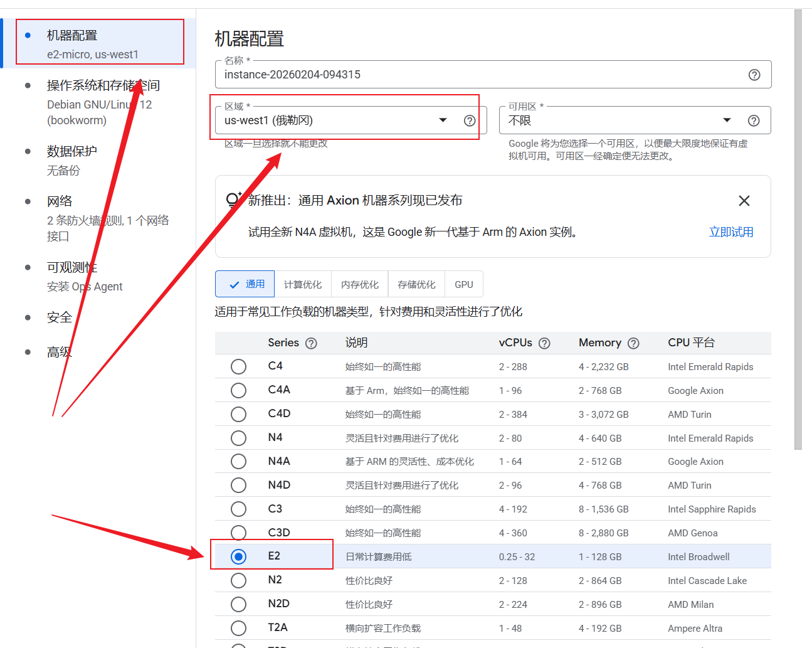This screenshot has height=648, width=812.
Task: Select the N2D machine series radio button
Action: pos(238,604)
